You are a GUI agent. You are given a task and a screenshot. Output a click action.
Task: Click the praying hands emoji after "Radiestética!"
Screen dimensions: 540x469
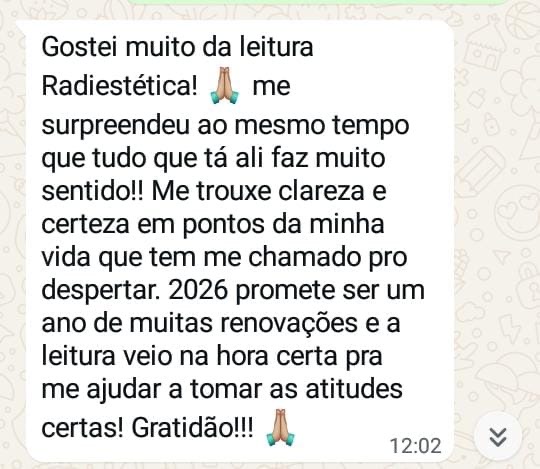(x=225, y=85)
